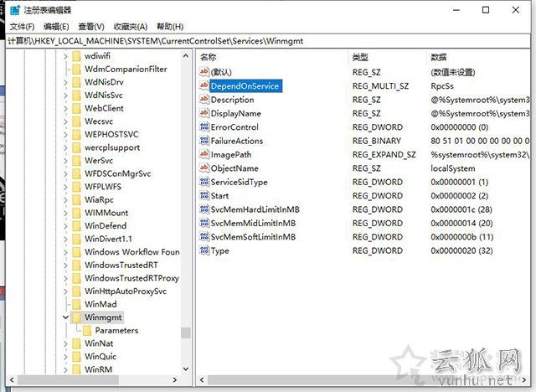Click the DWORD icon beside Type value
This screenshot has height=392, width=536.
coord(204,250)
